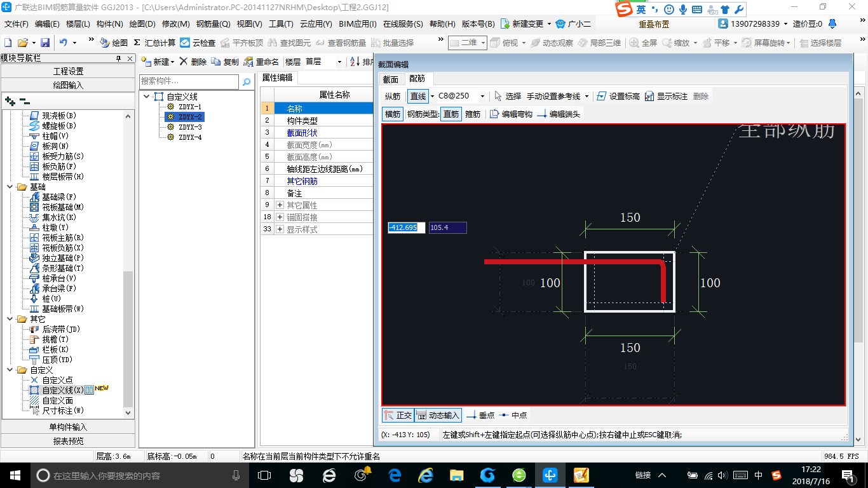Open 全屏 full screen view

(x=643, y=43)
